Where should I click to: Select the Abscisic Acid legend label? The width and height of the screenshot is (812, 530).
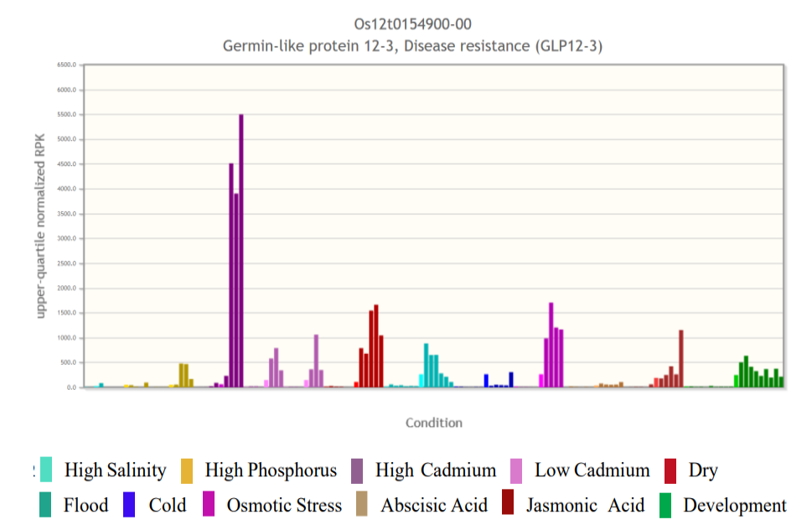[x=434, y=505]
